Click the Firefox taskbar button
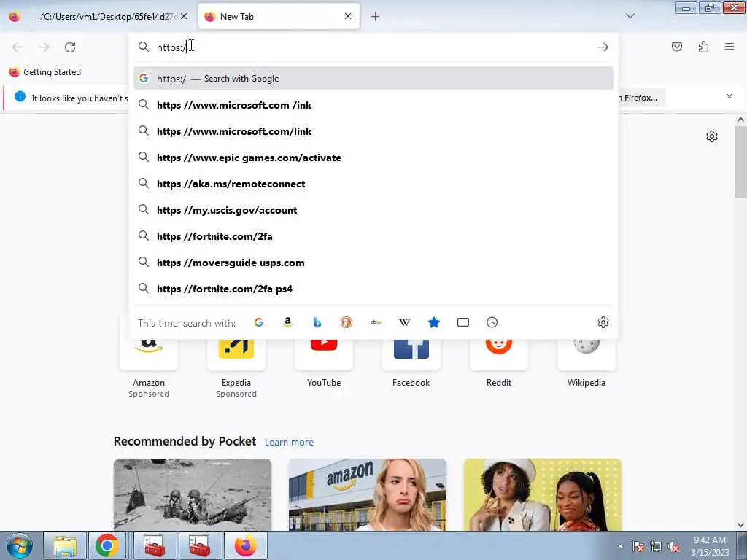747x560 pixels. [x=245, y=545]
